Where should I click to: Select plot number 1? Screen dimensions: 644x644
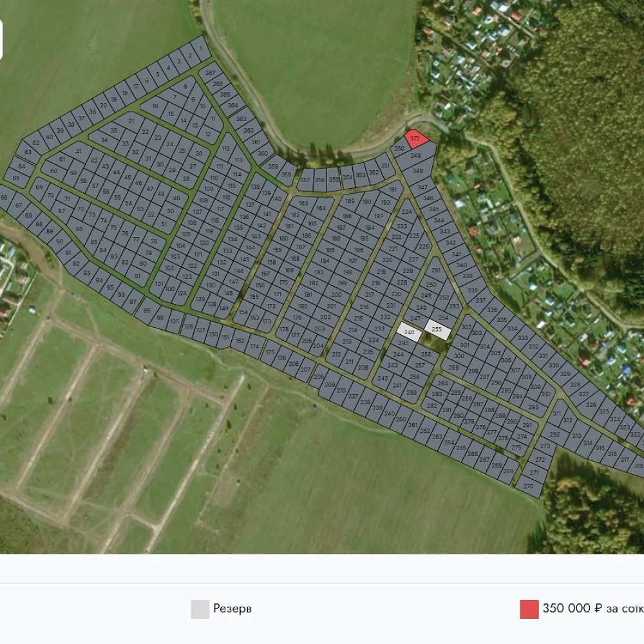[200, 48]
